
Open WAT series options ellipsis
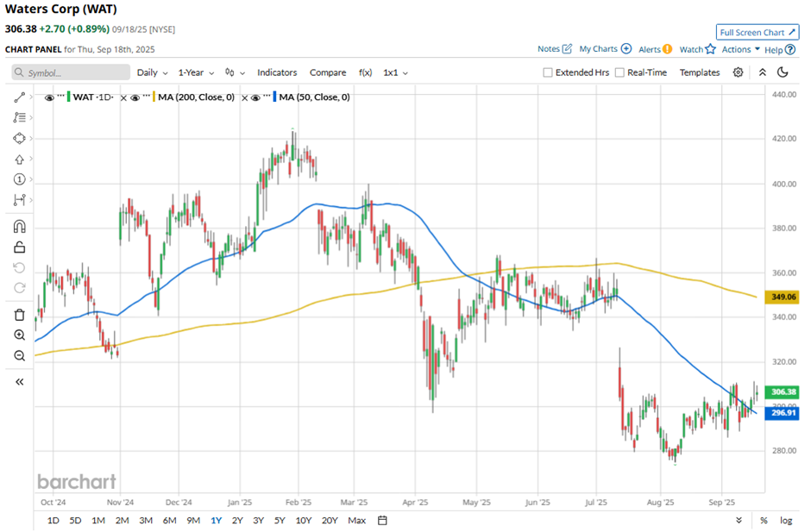click(61, 97)
